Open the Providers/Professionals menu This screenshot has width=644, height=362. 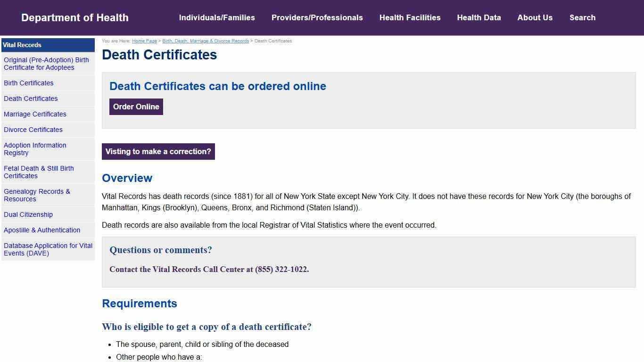click(317, 17)
